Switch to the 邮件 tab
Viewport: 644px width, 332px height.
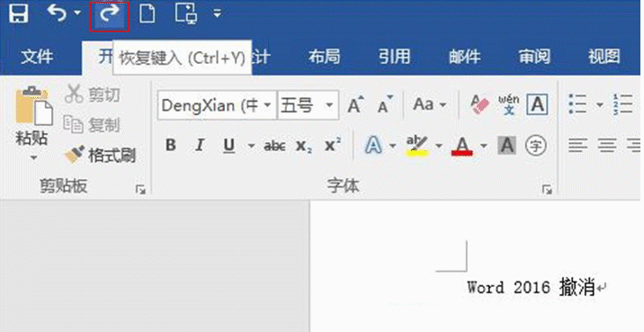(x=464, y=57)
